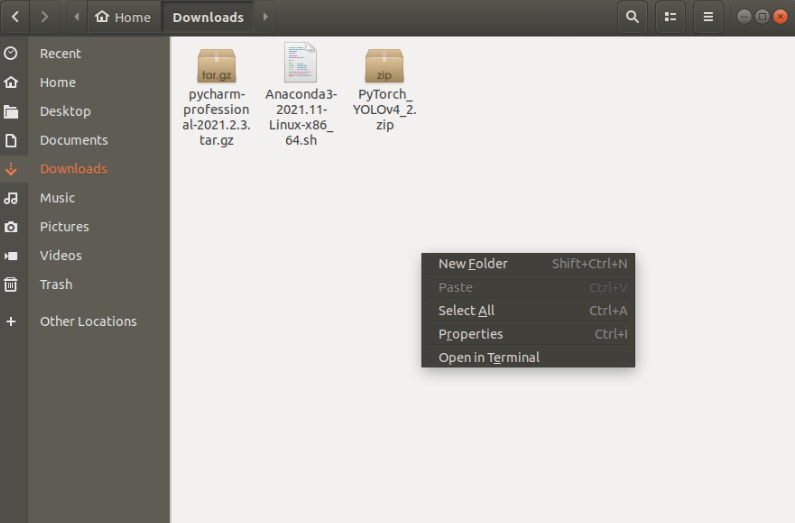Toggle list view with the view icon
The image size is (795, 523).
click(670, 17)
